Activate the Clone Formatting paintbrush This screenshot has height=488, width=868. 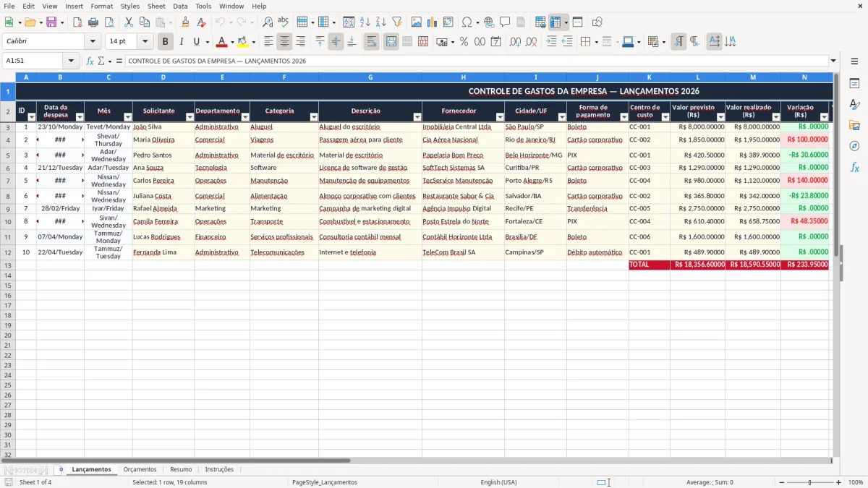pos(186,22)
